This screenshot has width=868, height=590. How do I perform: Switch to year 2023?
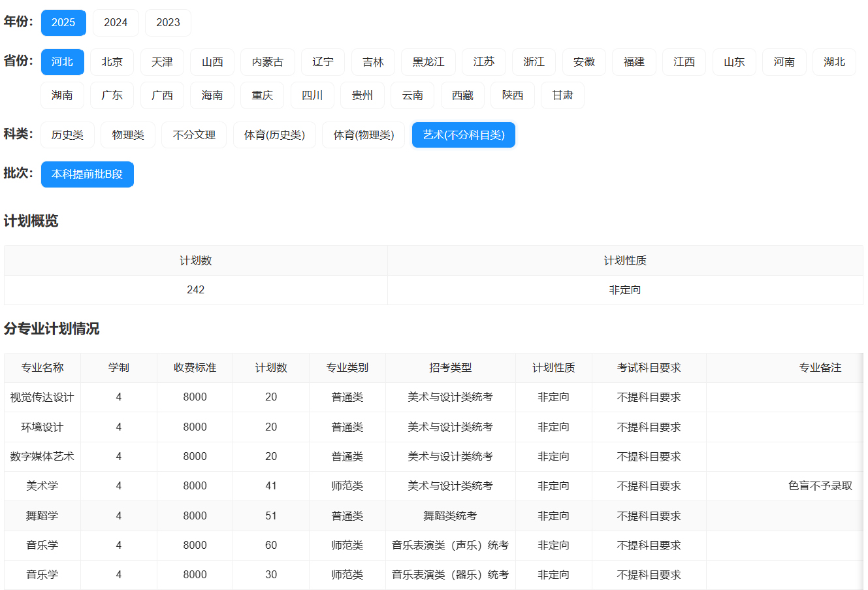168,23
